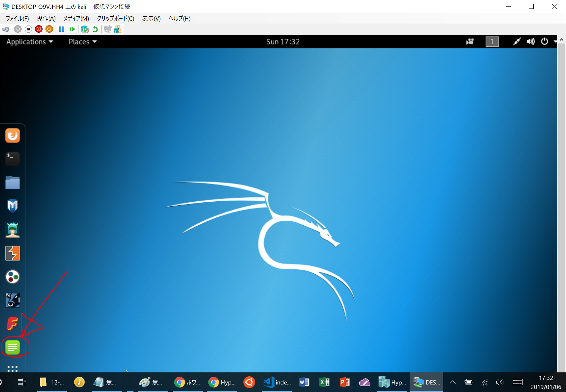The image size is (566, 392).
Task: Toggle Kali volume speaker icon
Action: [x=530, y=42]
